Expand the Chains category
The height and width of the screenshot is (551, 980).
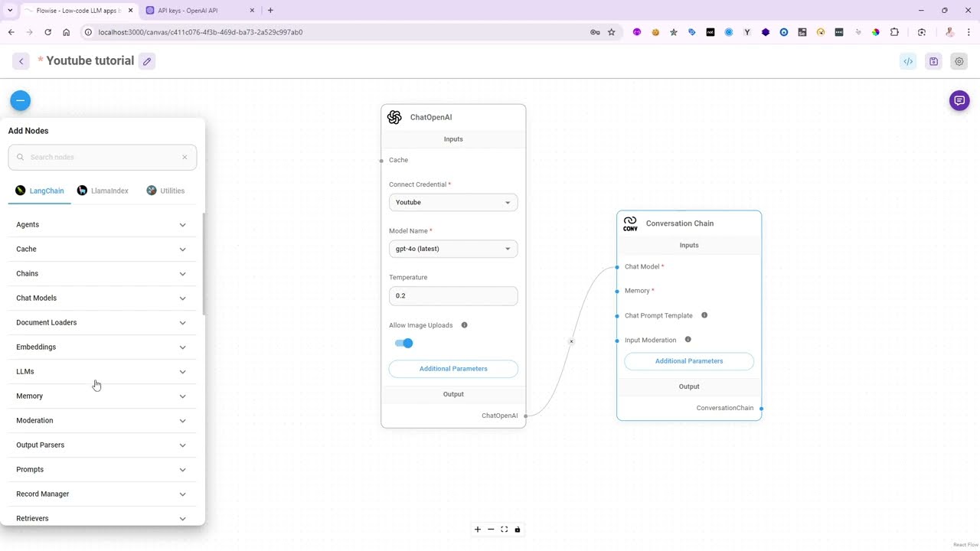(x=102, y=274)
